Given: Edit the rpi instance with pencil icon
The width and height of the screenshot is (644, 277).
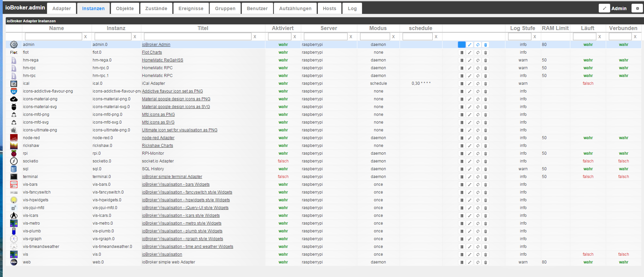Looking at the screenshot, I should pos(470,153).
